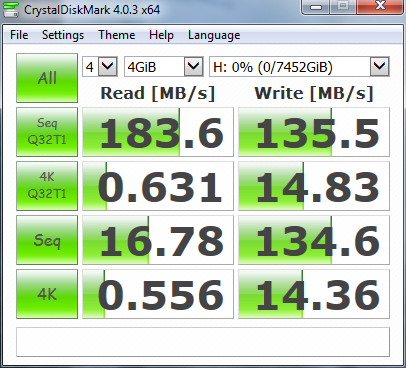The height and width of the screenshot is (368, 406).
Task: Start all benchmarks with All button
Action: tap(47, 78)
